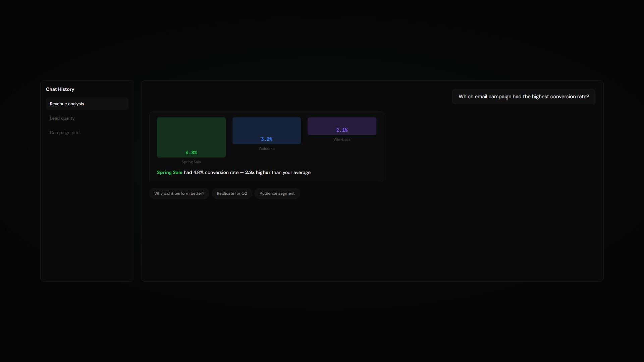Pick the Audience segment suggestion chip
Image resolution: width=644 pixels, height=362 pixels.
tap(277, 193)
